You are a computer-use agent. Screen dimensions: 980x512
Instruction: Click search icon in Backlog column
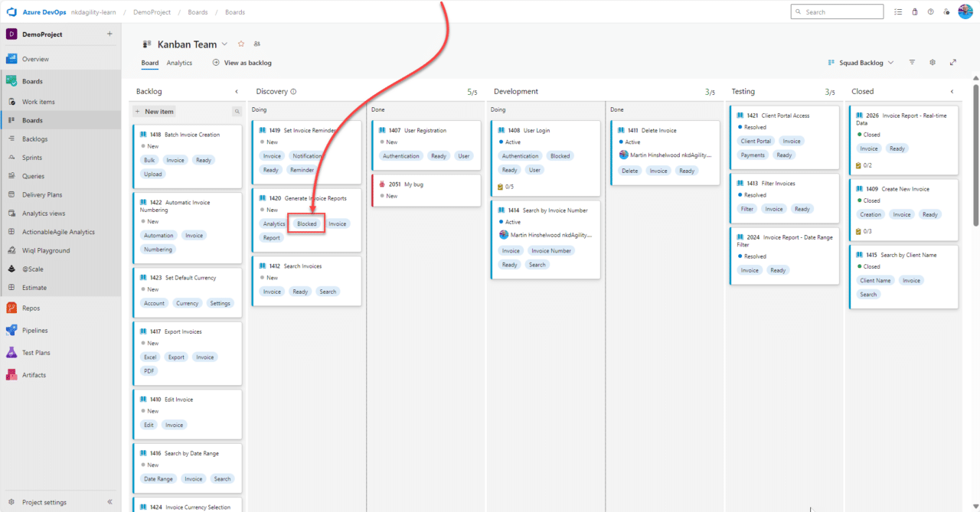pos(237,112)
